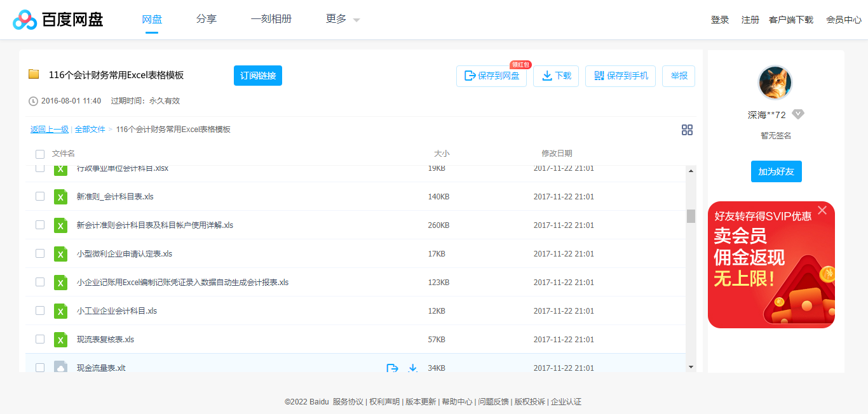The image size is (868, 414).
Task: Switch to the 分享 tab
Action: pyautogui.click(x=207, y=19)
